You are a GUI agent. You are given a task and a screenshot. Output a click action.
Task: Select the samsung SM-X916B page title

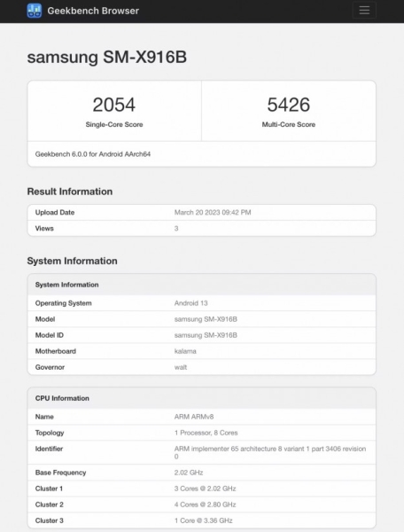click(x=107, y=57)
